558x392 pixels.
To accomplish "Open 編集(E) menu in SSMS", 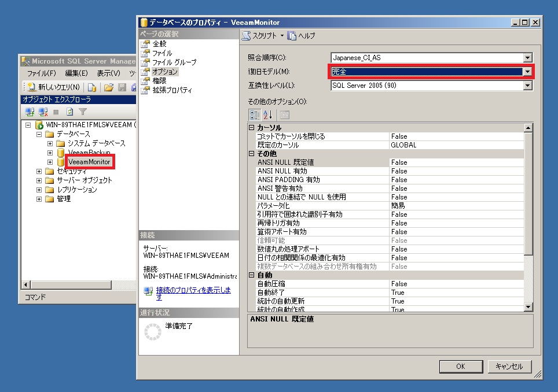I will 76,73.
